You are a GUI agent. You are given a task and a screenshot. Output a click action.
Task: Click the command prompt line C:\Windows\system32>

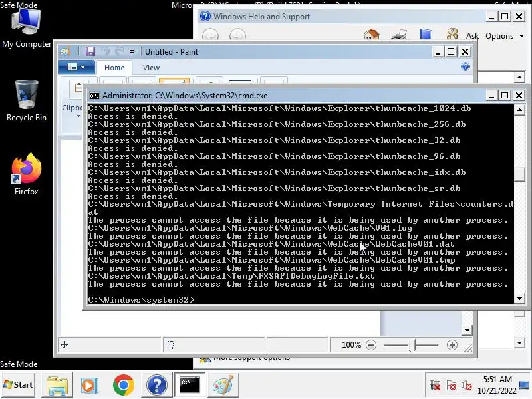click(x=141, y=300)
